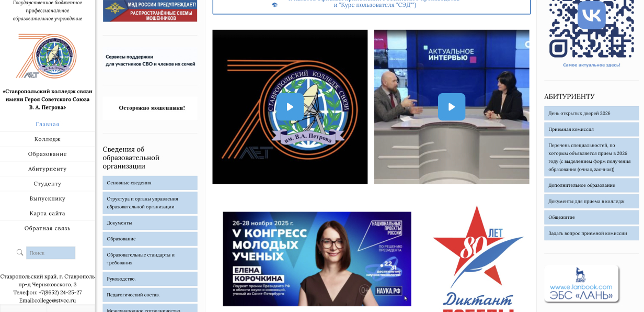The height and width of the screenshot is (312, 644).
Task: Open Документы section link
Action: pyautogui.click(x=150, y=222)
